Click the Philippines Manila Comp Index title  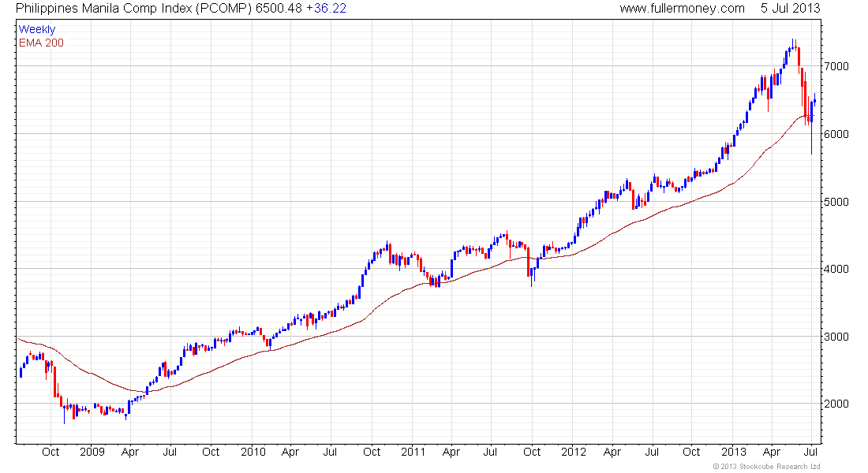coord(133,9)
